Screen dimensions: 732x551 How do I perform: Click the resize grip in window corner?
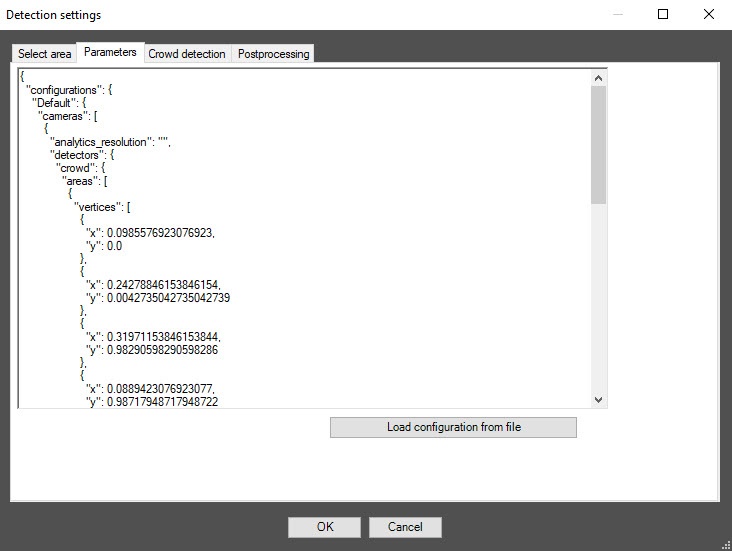point(726,545)
